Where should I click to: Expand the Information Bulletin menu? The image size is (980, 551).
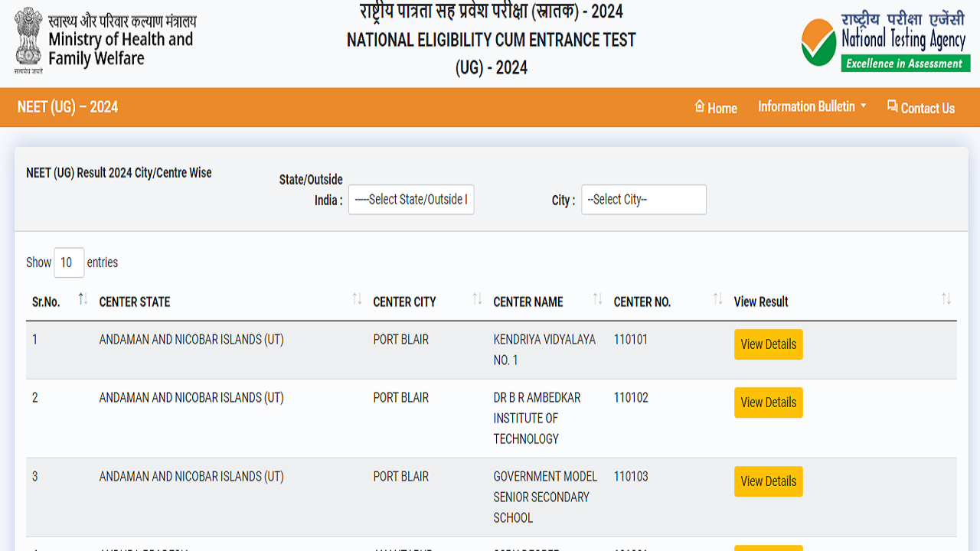[812, 106]
